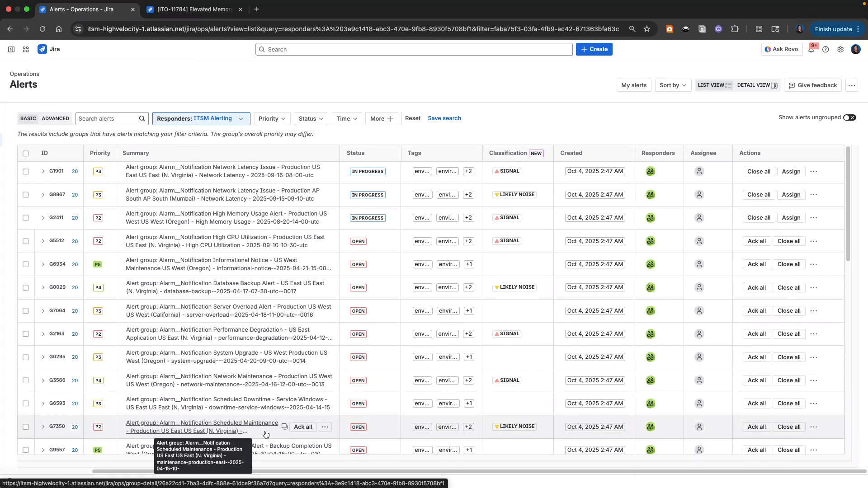This screenshot has width=868, height=488.
Task: Click the magnifier icon in Search alerts field
Action: (x=142, y=118)
